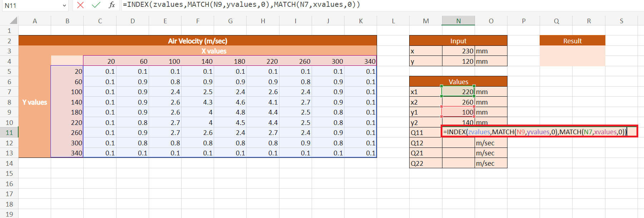Select row 2 header
This screenshot has width=644, height=218.
(x=9, y=41)
